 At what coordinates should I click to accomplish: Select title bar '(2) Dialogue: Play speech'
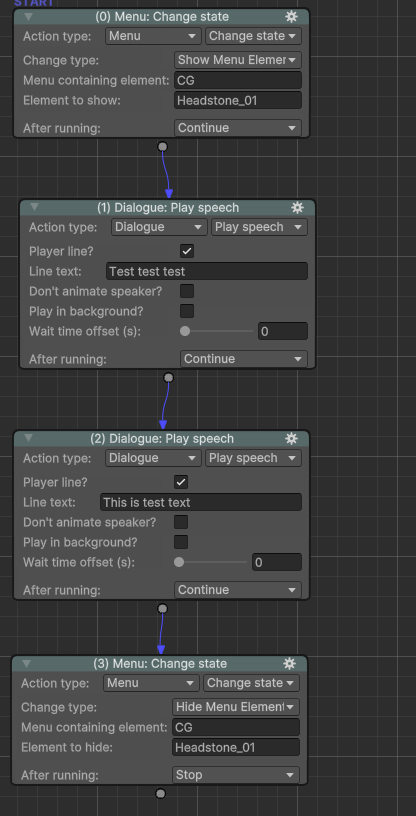tap(162, 439)
